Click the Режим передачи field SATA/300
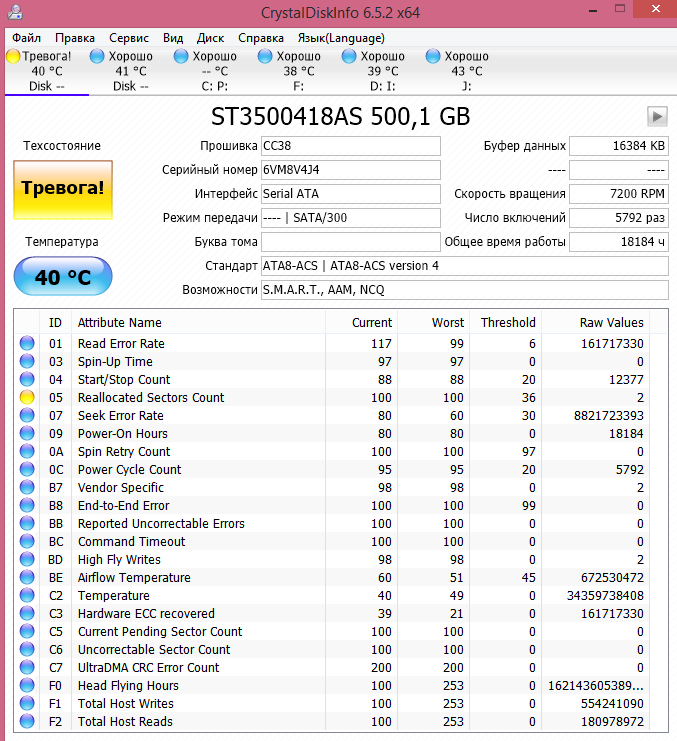This screenshot has height=741, width=677. (351, 217)
